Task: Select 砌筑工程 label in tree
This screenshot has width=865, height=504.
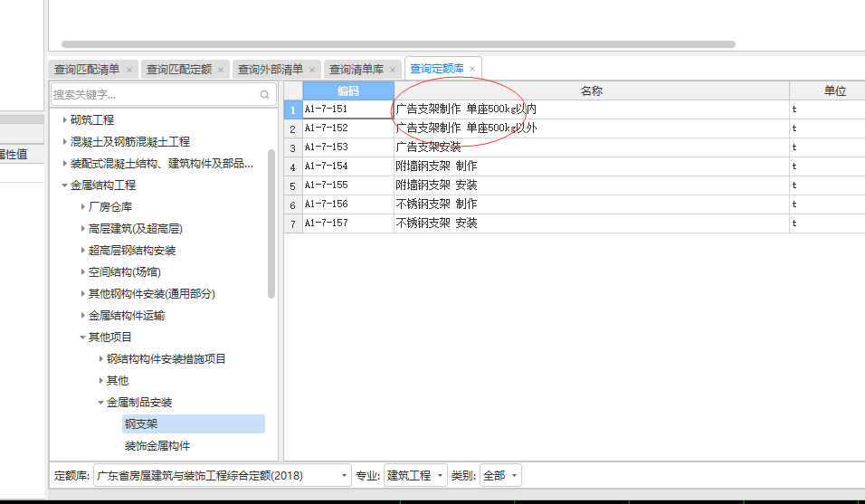Action: click(x=92, y=119)
